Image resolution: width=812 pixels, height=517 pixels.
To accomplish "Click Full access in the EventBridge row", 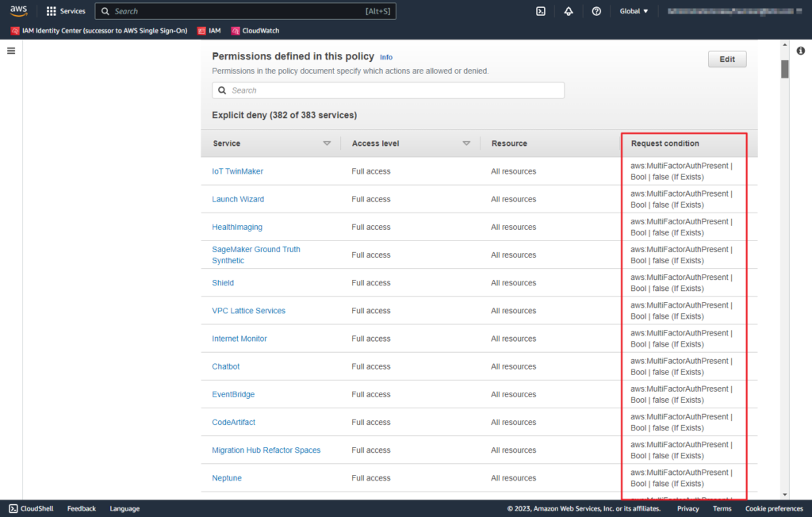I will pyautogui.click(x=371, y=395).
